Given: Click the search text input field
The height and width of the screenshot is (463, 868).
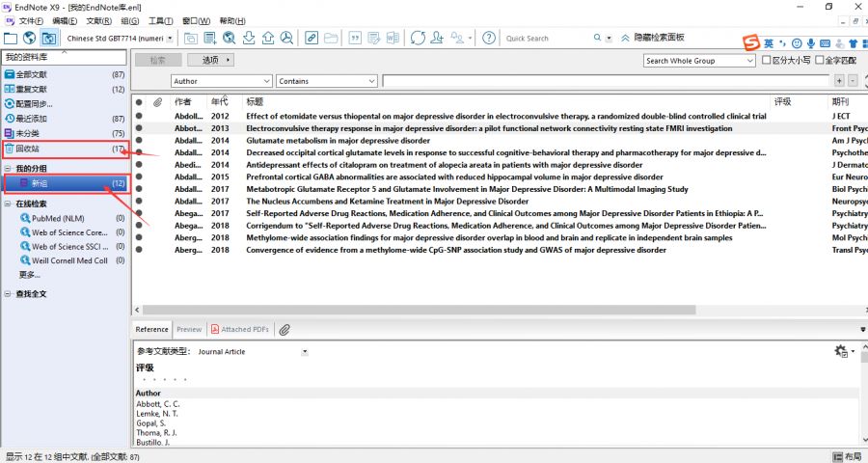Looking at the screenshot, I should pyautogui.click(x=607, y=81).
